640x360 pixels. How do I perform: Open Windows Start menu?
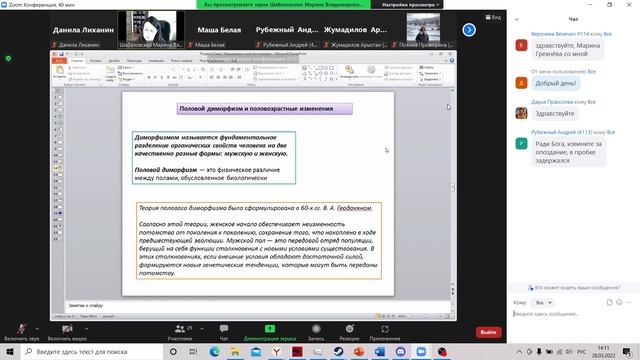click(x=10, y=351)
